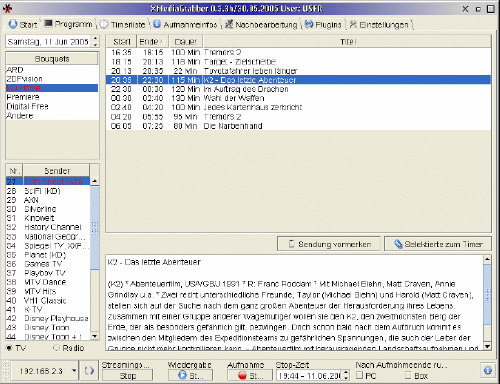Select the ZDFvision bouquet
The image size is (500, 384).
[x=52, y=79]
